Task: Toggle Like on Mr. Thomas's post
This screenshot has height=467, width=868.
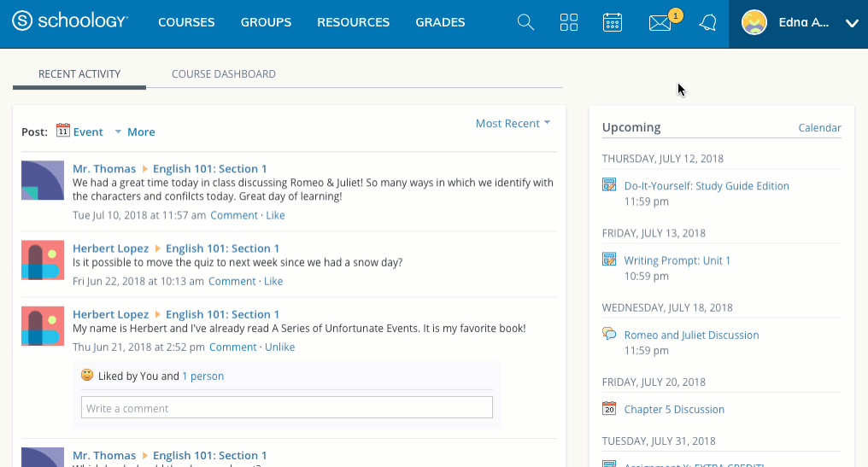Action: pyautogui.click(x=275, y=215)
